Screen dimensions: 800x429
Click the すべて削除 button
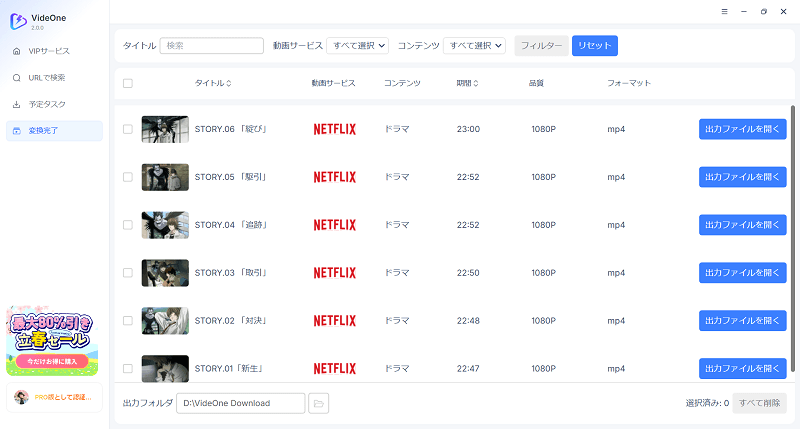[x=760, y=403]
